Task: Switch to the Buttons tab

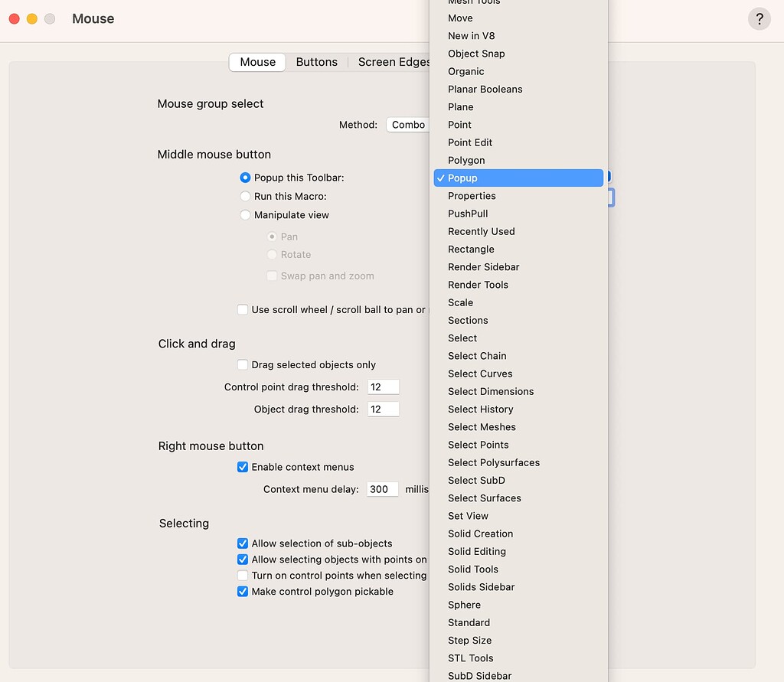Action: [317, 62]
